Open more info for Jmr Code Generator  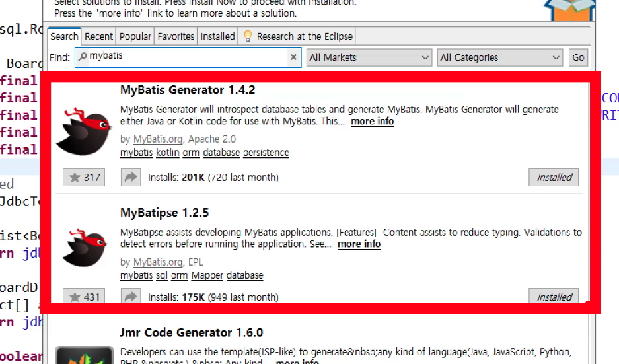297,361
